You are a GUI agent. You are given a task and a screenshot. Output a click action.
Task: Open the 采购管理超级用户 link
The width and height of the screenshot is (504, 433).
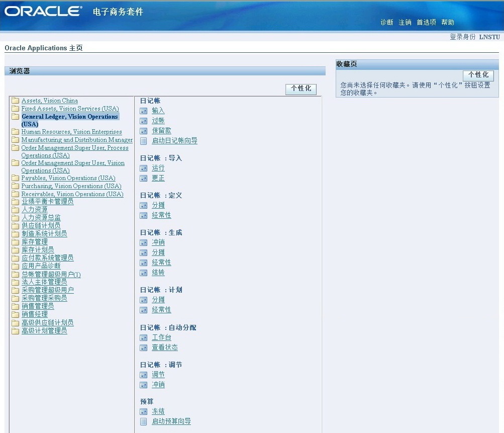(x=47, y=290)
